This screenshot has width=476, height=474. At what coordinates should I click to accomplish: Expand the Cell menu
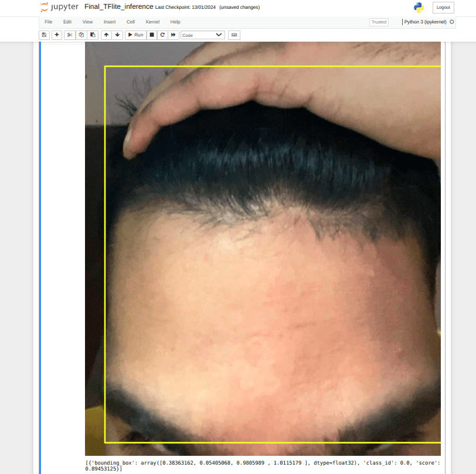pyautogui.click(x=131, y=22)
